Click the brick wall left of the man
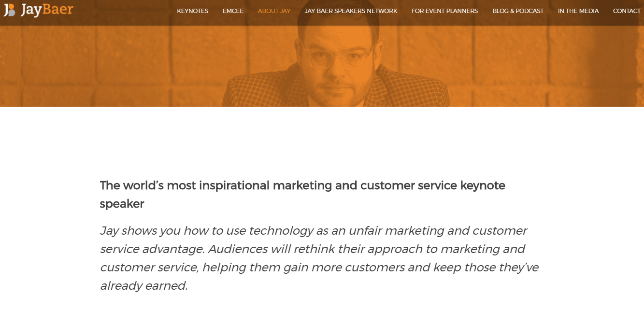The height and width of the screenshot is (310, 644). click(121, 63)
